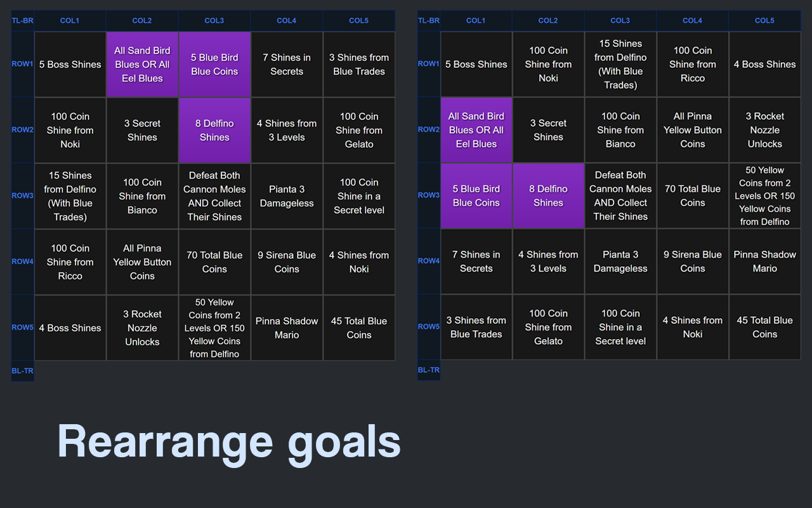Click '3 Rocket Nozzle Unlocks' on the right board
This screenshot has width=812, height=508.
764,130
